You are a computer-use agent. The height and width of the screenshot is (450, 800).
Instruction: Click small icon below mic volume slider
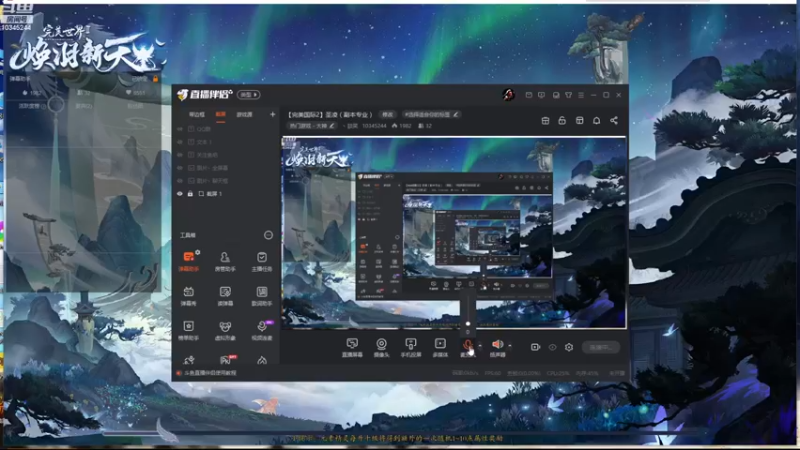coord(468,332)
